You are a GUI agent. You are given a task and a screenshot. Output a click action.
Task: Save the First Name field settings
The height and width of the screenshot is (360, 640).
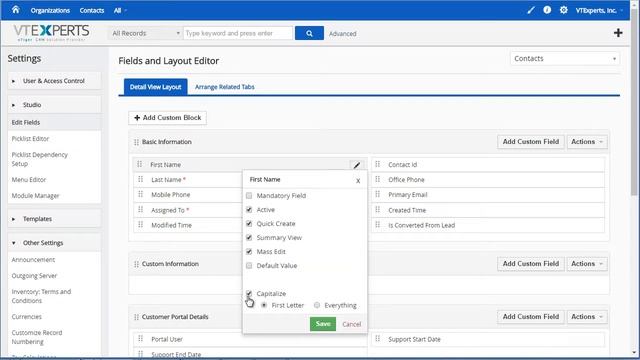pyautogui.click(x=323, y=324)
